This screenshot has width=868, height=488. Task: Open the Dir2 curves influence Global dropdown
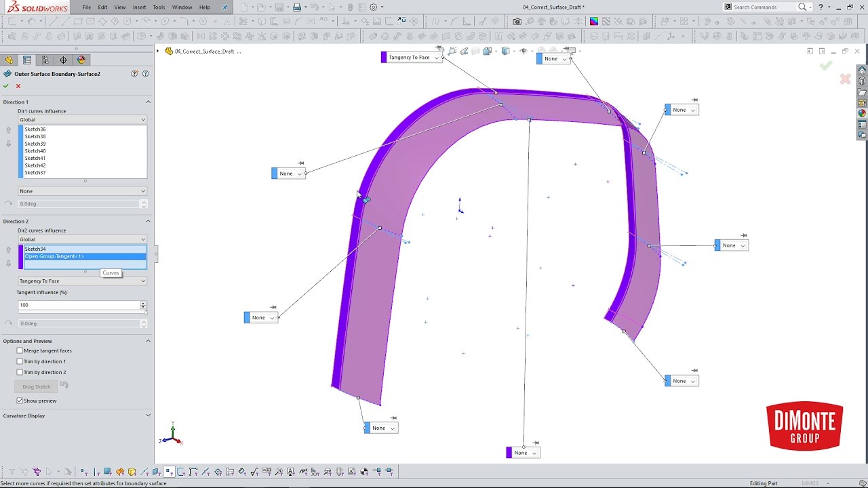click(x=82, y=239)
